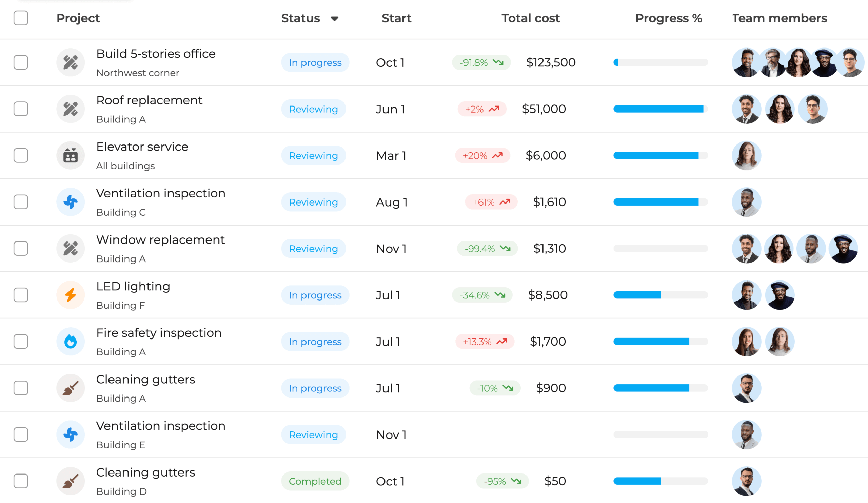Click the Completed status badge
This screenshot has height=503, width=868.
[x=315, y=481]
